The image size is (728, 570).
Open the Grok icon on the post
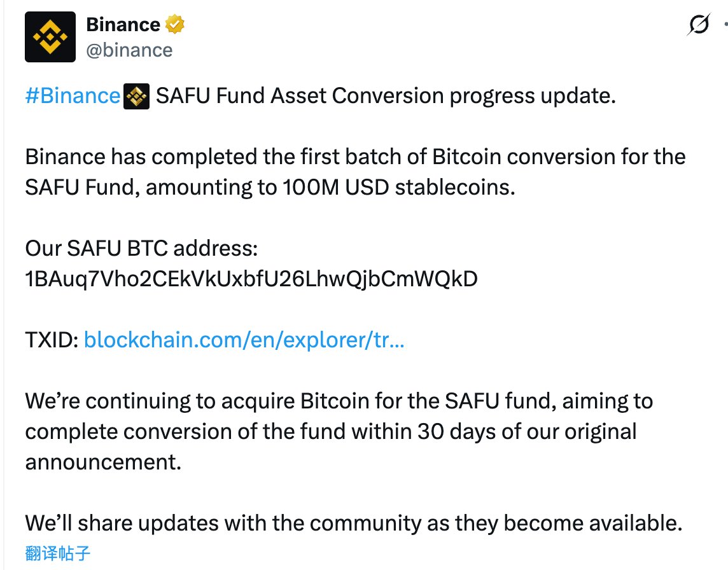coord(699,26)
